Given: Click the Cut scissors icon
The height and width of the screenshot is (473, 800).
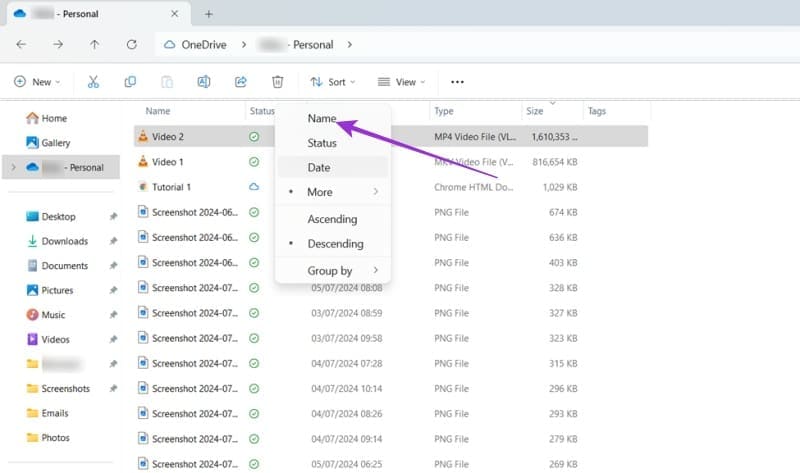Looking at the screenshot, I should (93, 82).
